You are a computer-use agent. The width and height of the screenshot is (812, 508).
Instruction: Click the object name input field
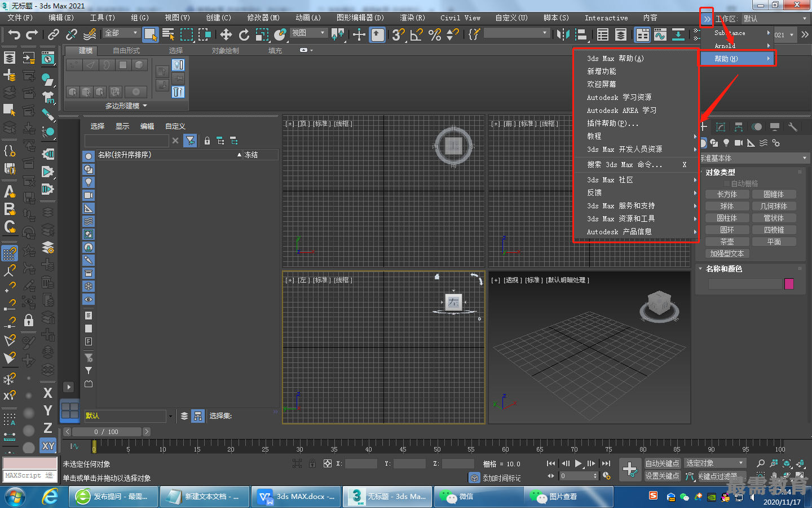tap(745, 284)
